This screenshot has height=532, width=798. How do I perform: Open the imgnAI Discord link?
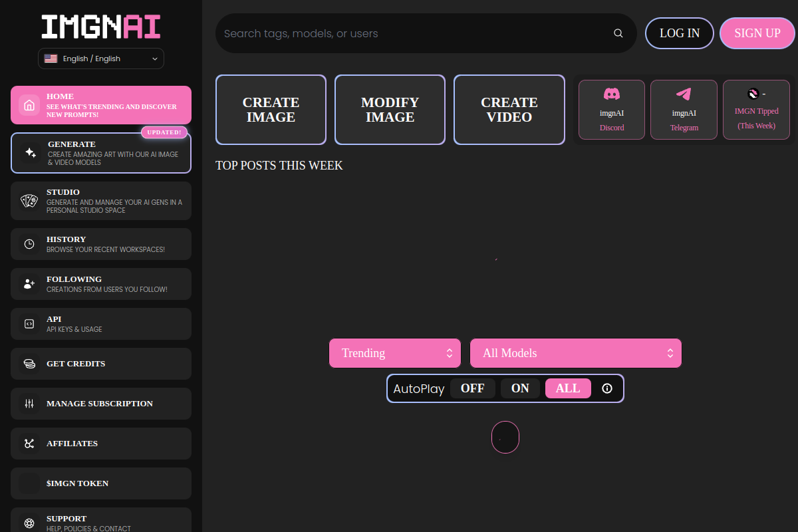tap(612, 110)
